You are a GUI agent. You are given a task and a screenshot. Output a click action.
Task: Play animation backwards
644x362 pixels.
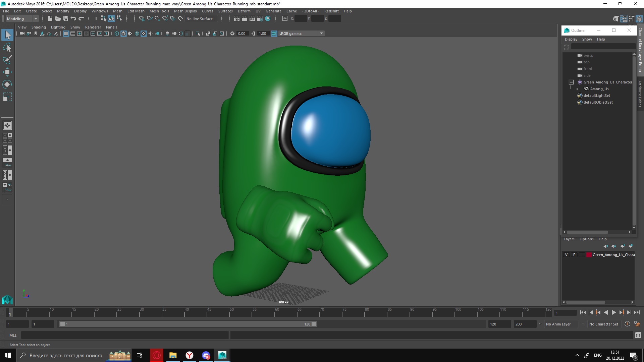[606, 312]
